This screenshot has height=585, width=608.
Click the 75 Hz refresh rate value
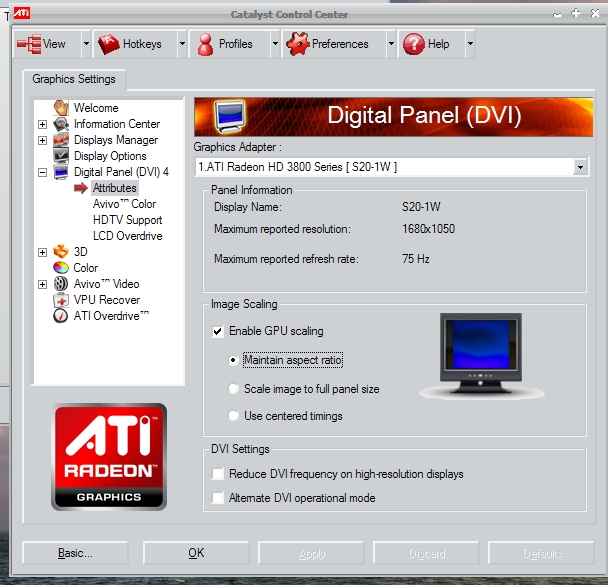[416, 259]
